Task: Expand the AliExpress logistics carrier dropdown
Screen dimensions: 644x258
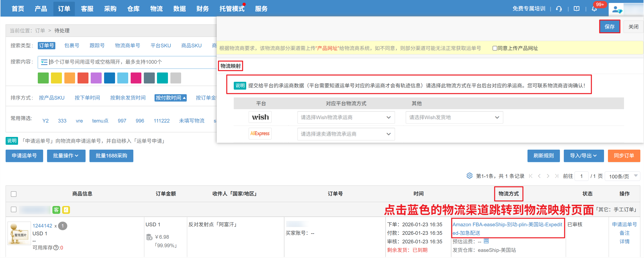Action: click(346, 134)
